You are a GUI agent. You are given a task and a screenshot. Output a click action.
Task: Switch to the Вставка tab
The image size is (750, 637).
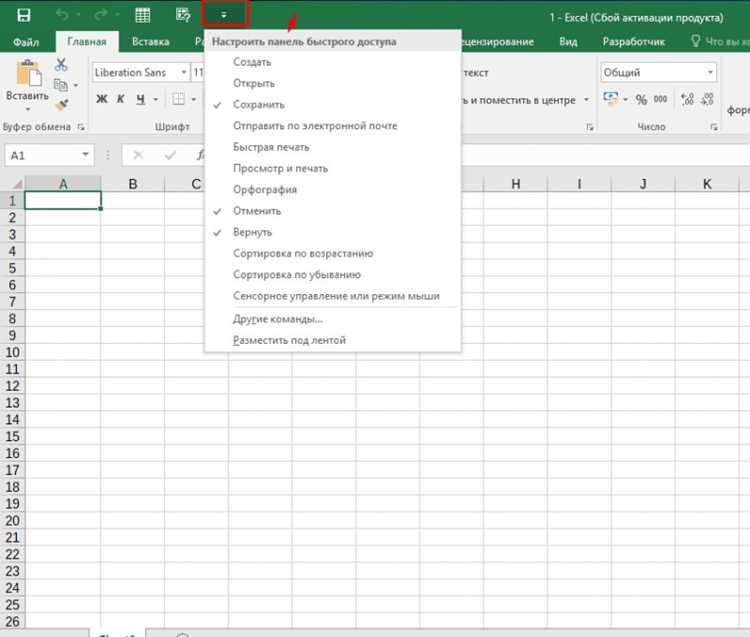point(151,42)
